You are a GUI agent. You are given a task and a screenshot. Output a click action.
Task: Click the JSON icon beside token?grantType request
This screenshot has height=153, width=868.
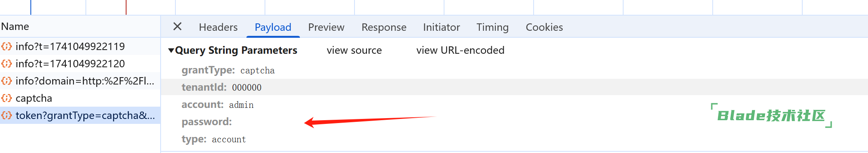pos(7,115)
